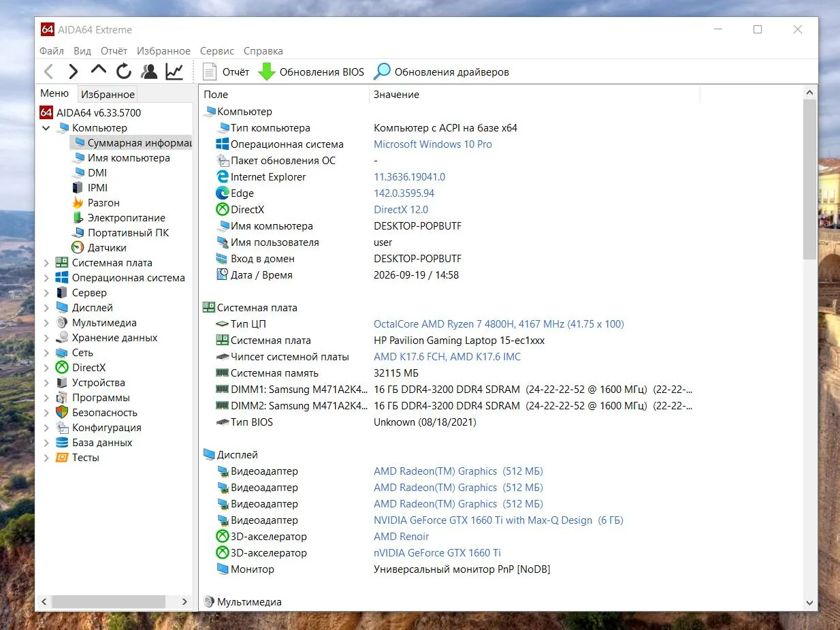Click the Отчёт toolbar button

(226, 72)
